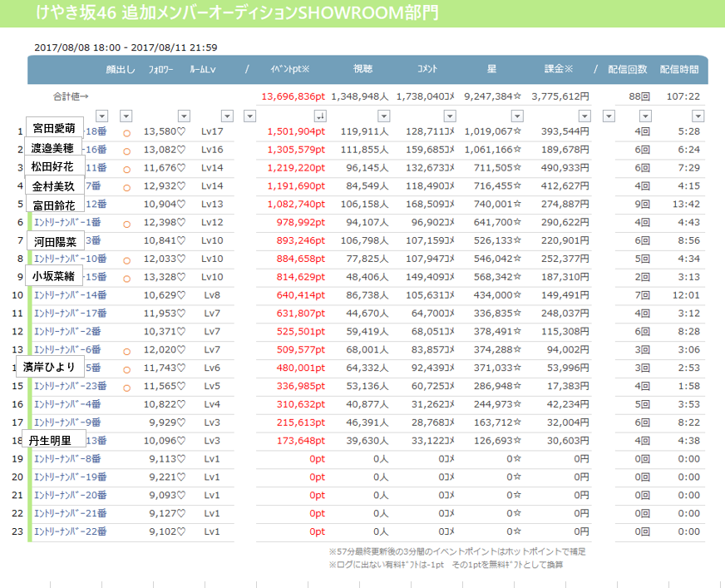This screenshot has width=725, height=588.
Task: Open the エントリーナンバー-10番 link
Action: tap(71, 259)
